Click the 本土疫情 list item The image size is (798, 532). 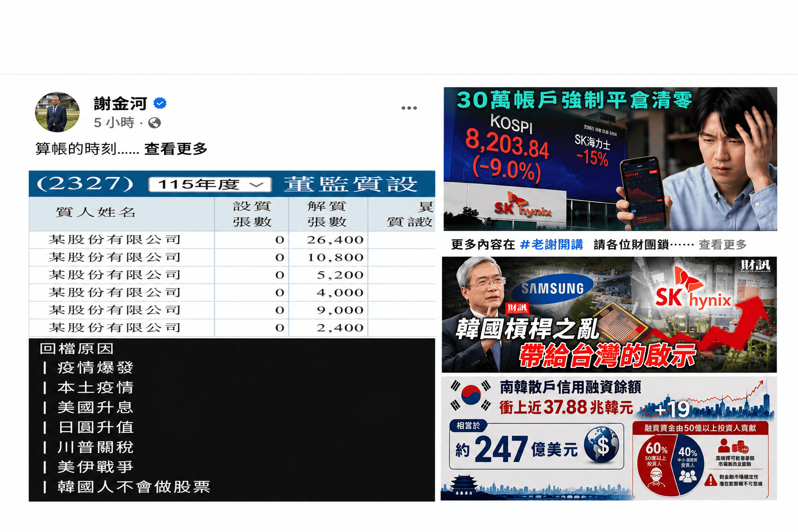96,388
